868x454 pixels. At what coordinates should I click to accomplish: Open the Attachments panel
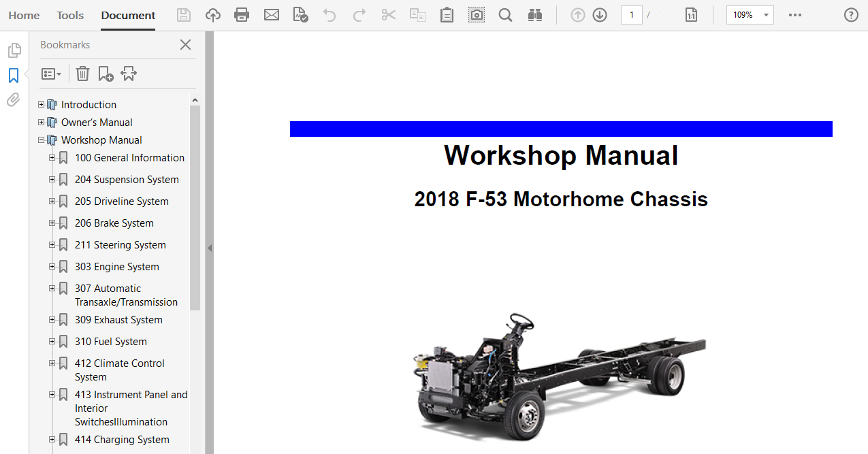click(12, 99)
